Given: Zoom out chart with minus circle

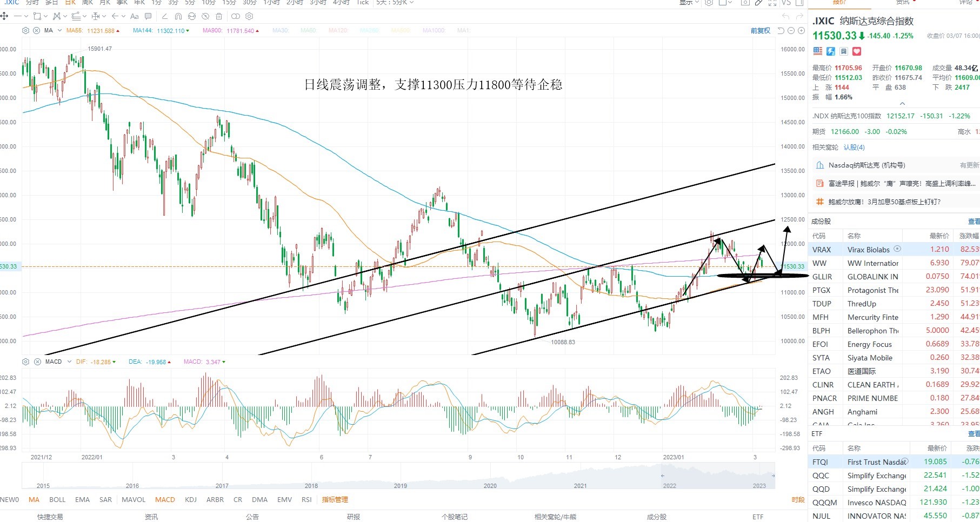Looking at the screenshot, I should point(791,31).
